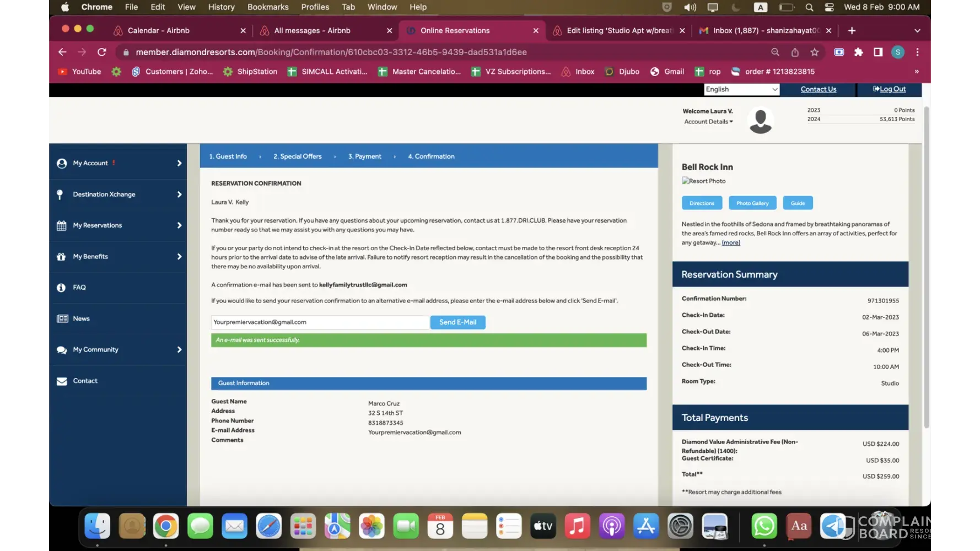This screenshot has height=551, width=980.
Task: Open the Bookmarks menu in menu bar
Action: [268, 7]
